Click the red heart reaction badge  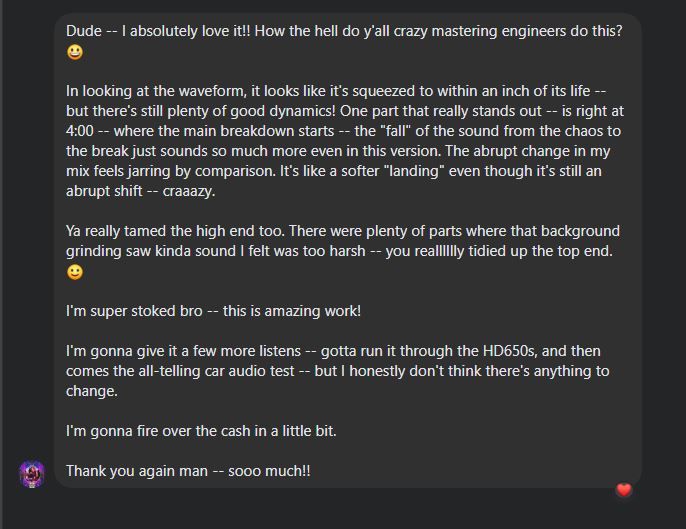tap(624, 490)
